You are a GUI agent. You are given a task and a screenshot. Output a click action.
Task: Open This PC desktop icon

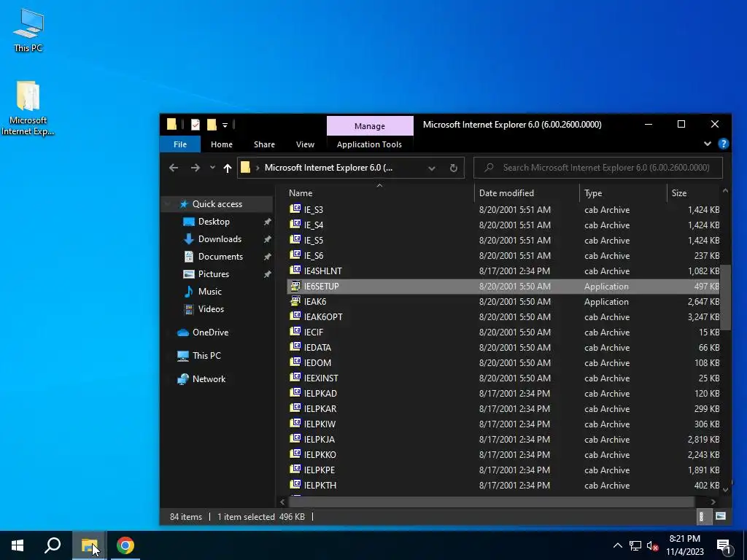(28, 29)
